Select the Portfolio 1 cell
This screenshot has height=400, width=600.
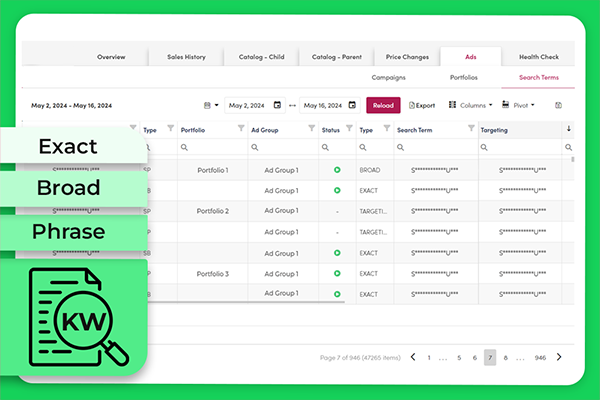[x=213, y=170]
